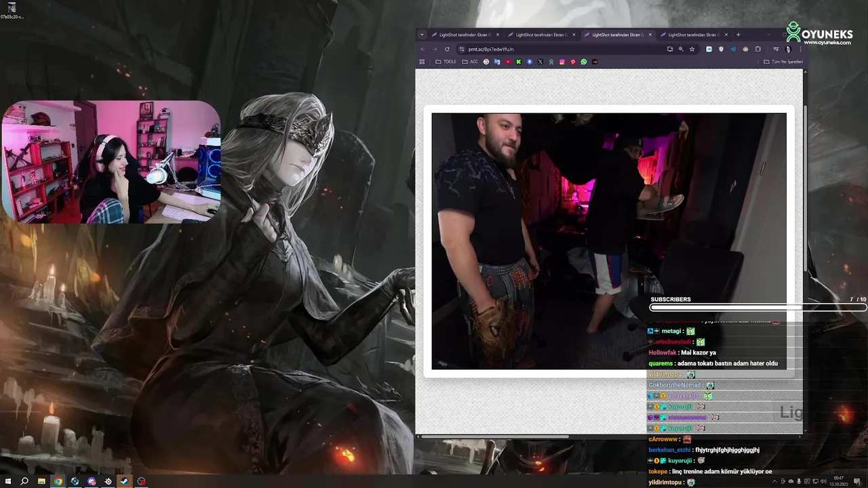Viewport: 868px width, 488px height.
Task: Click the OBS taskbar icon
Action: click(141, 481)
